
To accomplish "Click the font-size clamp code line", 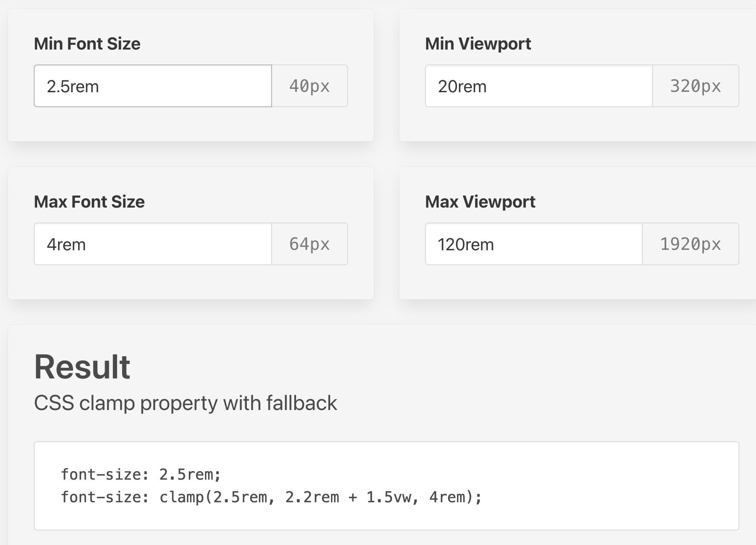I will pos(271,497).
